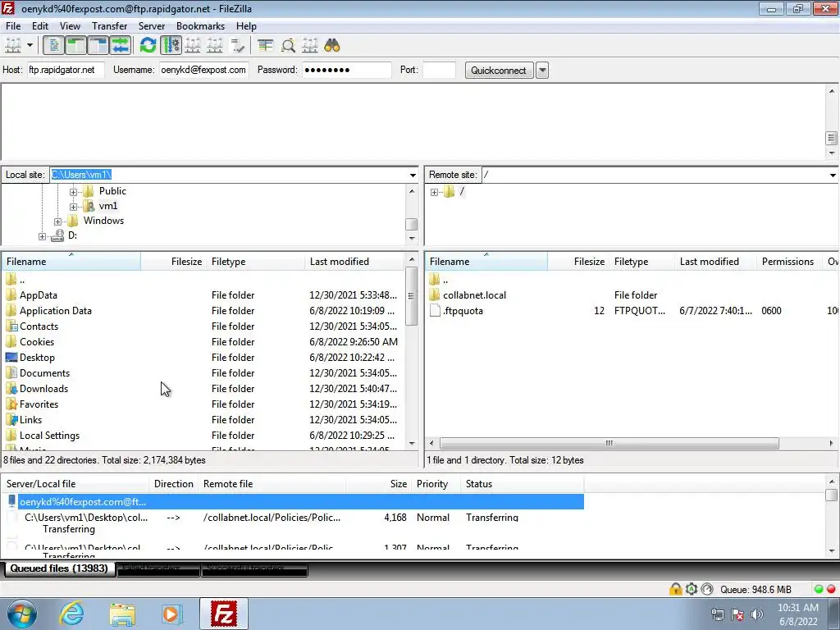Open Windows Media Player from the taskbar
840x630 pixels.
(172, 614)
